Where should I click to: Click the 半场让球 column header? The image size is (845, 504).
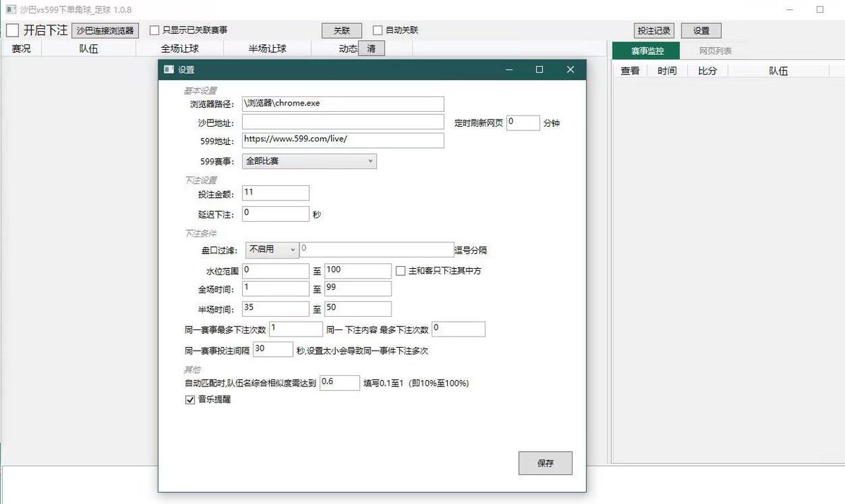click(x=268, y=49)
